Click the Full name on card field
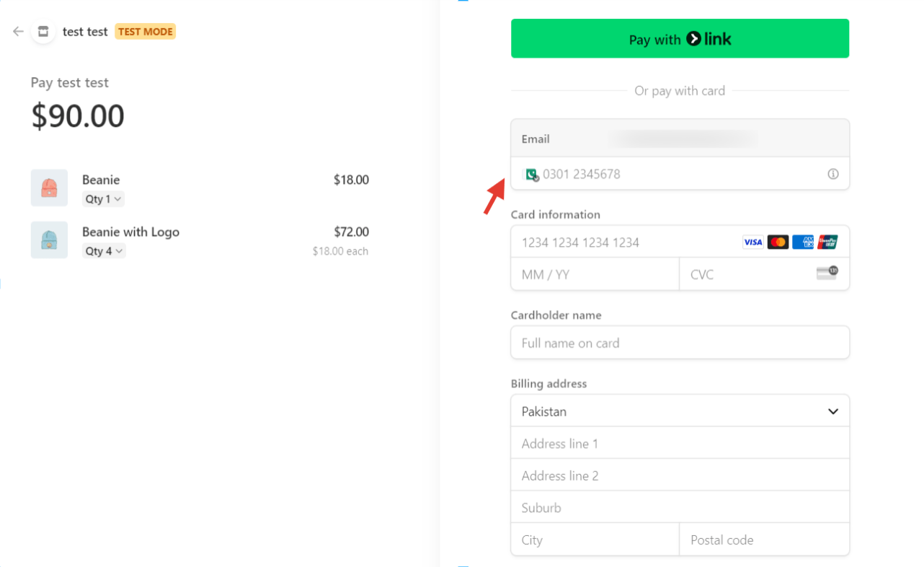The height and width of the screenshot is (567, 924). point(680,343)
